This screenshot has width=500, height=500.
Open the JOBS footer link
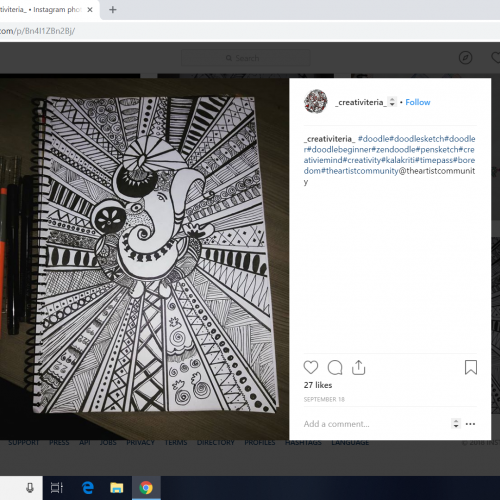pyautogui.click(x=108, y=442)
